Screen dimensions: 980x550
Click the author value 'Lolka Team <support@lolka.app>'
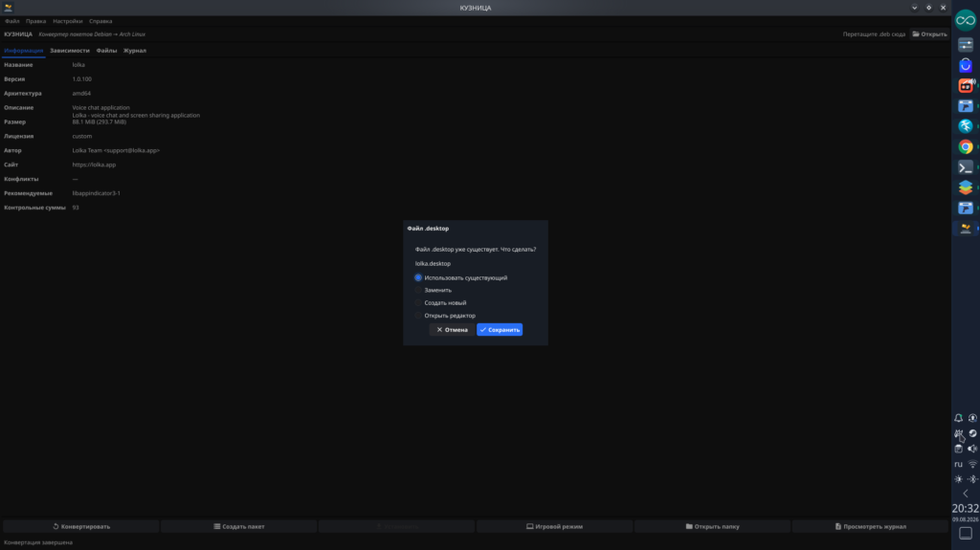(x=116, y=150)
